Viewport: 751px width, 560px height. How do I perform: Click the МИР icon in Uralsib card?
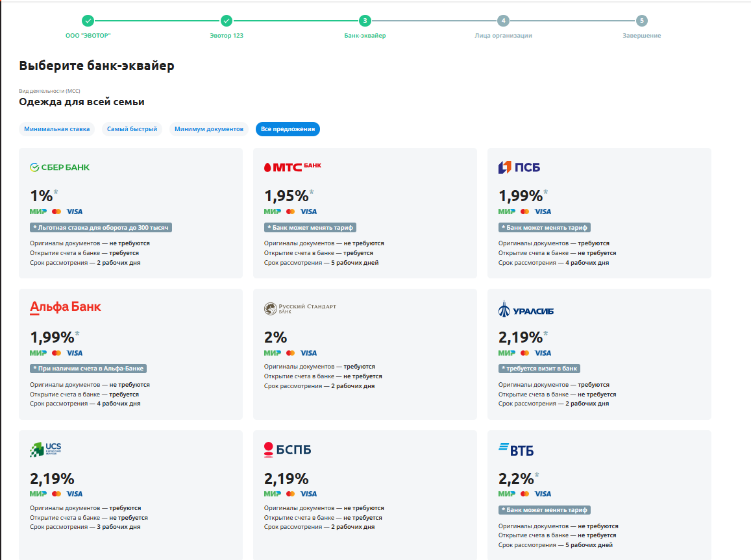click(x=507, y=353)
